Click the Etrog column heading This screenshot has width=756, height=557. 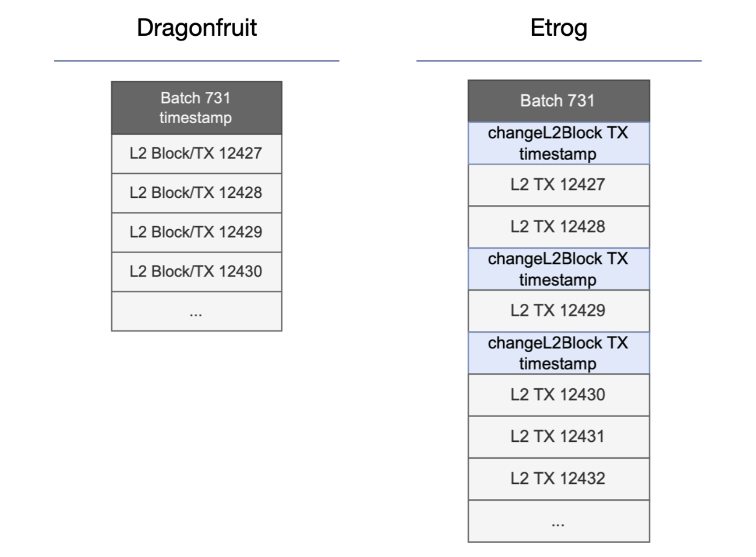558,28
